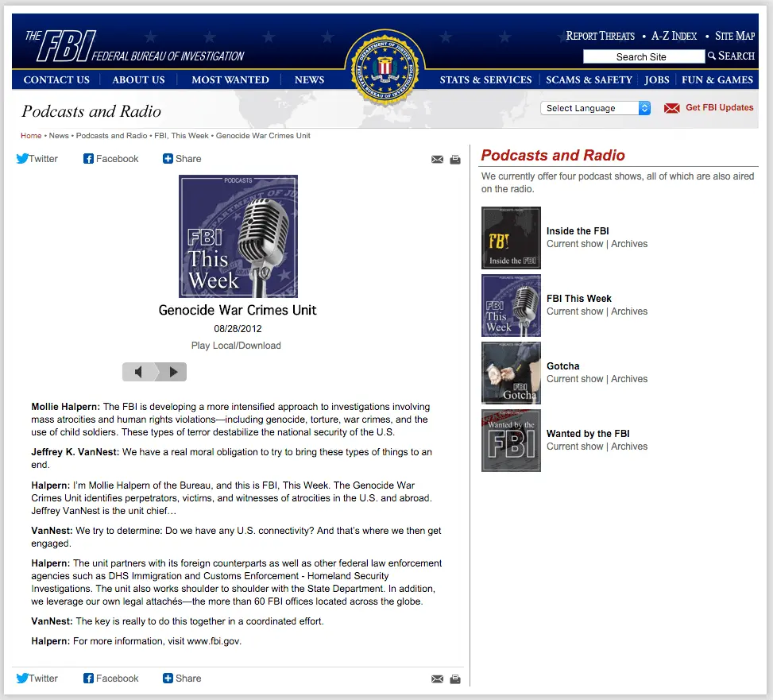Click the magnifying glass Search icon
773x700 pixels.
(x=711, y=56)
